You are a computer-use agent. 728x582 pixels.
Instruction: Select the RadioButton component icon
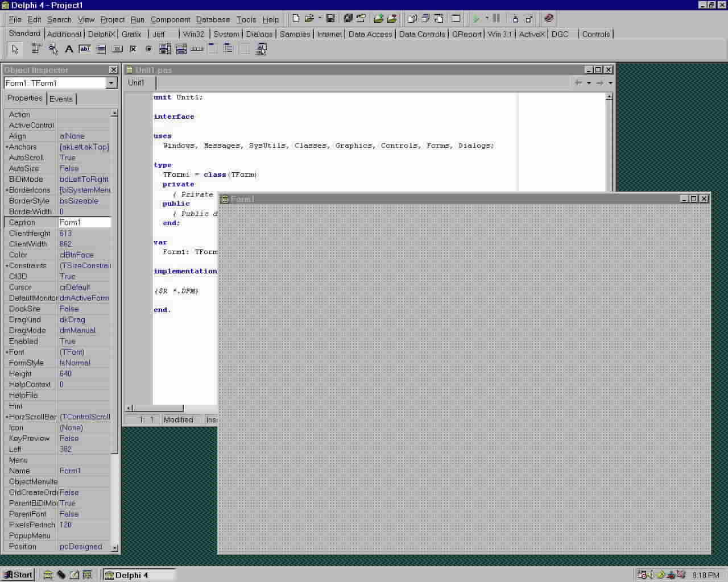tap(149, 49)
